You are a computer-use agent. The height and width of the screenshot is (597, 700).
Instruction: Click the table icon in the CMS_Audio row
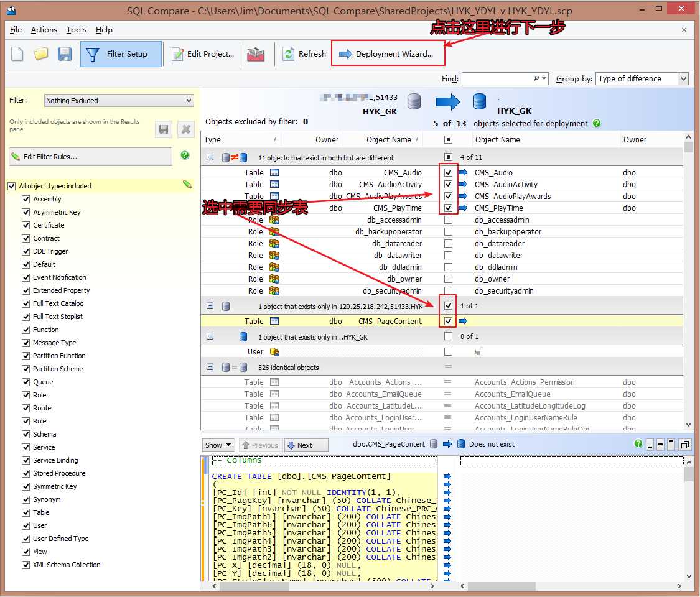(274, 173)
